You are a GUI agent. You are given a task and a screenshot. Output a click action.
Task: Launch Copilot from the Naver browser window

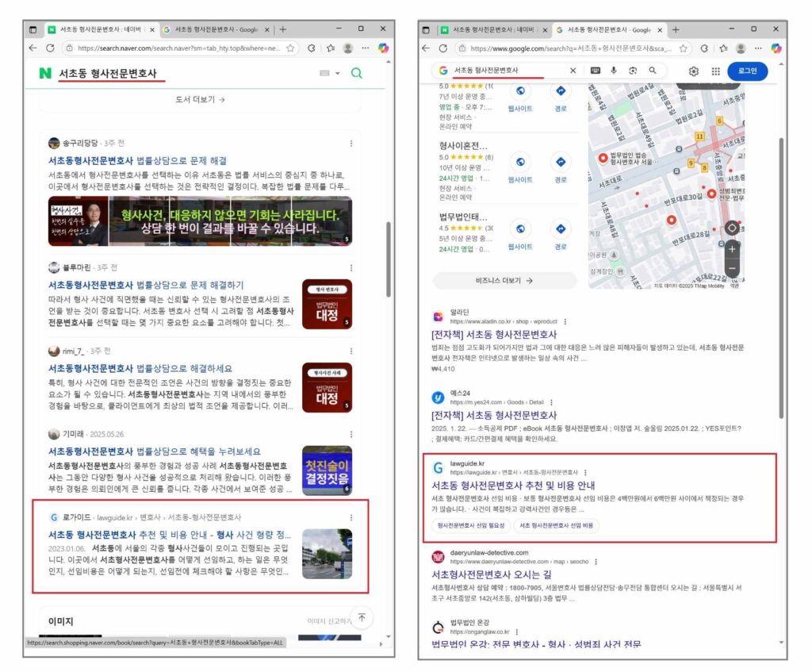pos(383,48)
